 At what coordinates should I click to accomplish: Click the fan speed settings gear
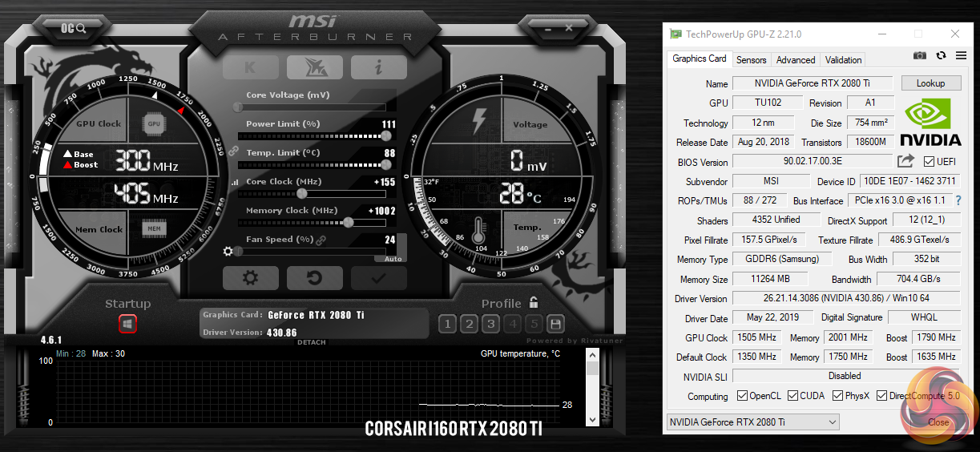(x=228, y=251)
